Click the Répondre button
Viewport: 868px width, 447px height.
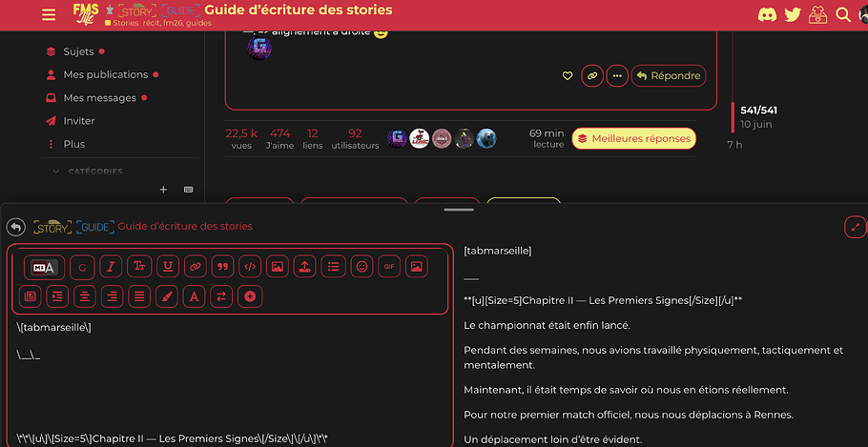point(669,76)
